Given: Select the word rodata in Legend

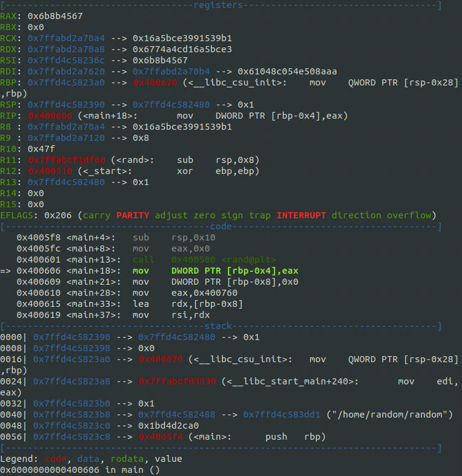Looking at the screenshot, I should point(127,459).
